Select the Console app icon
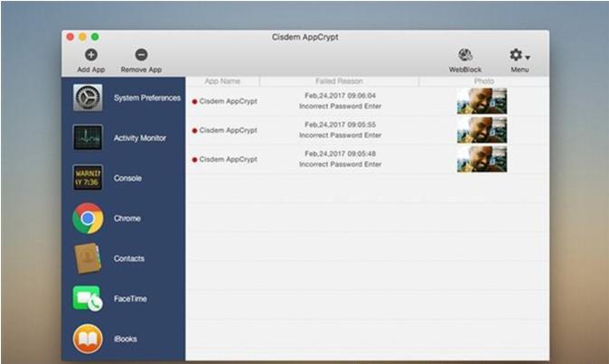609x364 pixels. 88,178
